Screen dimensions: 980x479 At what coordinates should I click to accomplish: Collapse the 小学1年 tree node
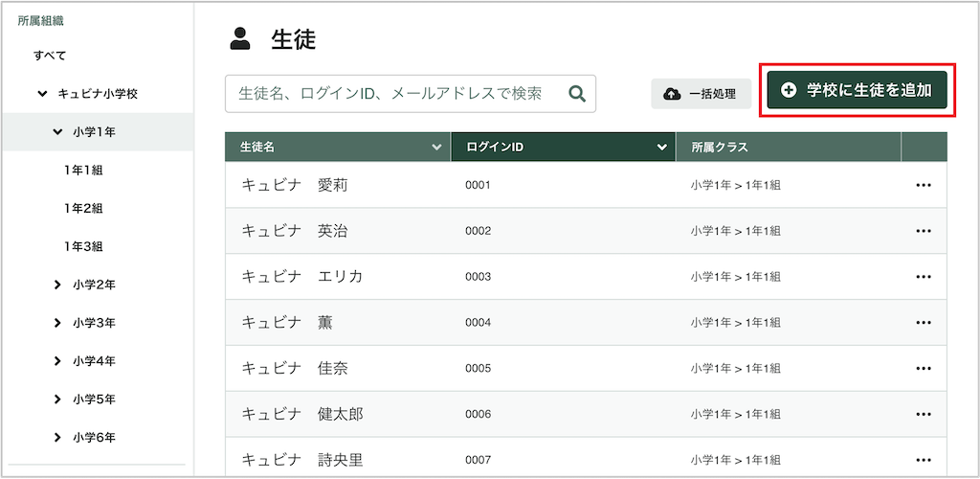click(x=57, y=132)
